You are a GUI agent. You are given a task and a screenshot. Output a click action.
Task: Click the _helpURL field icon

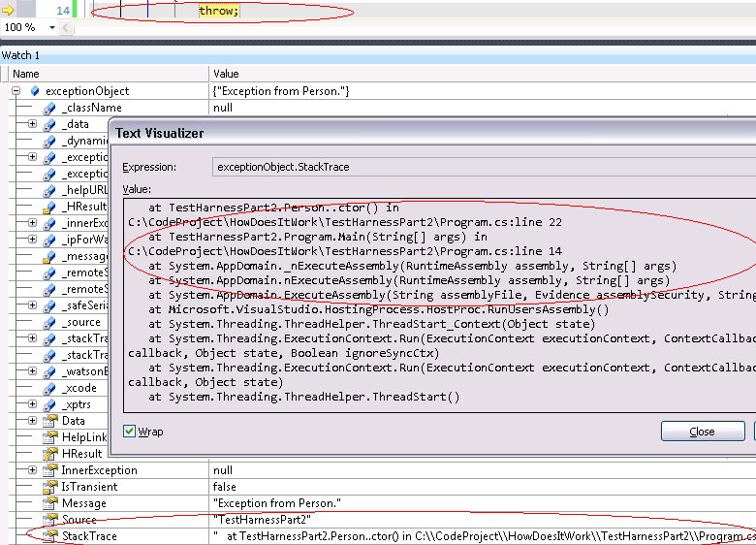[49, 190]
